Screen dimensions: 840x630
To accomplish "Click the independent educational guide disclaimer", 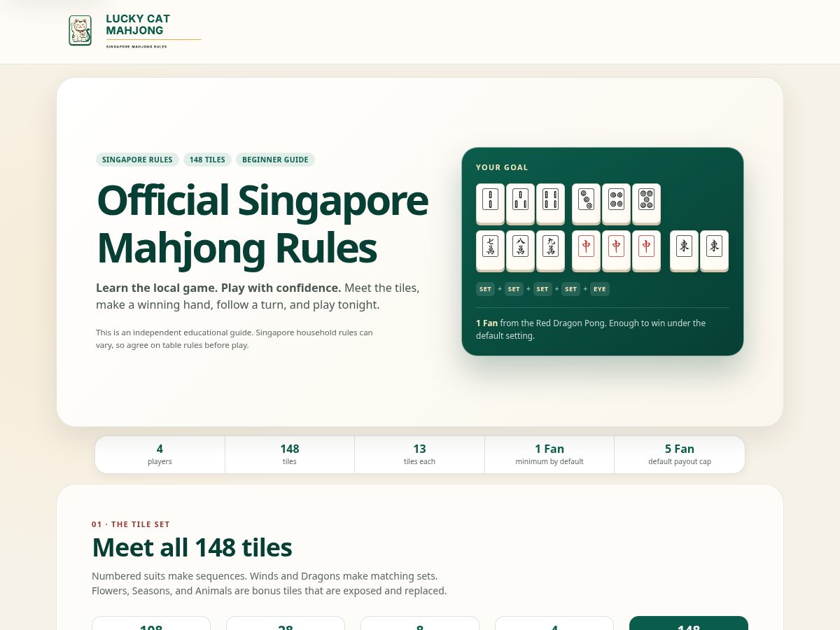I will (x=235, y=339).
